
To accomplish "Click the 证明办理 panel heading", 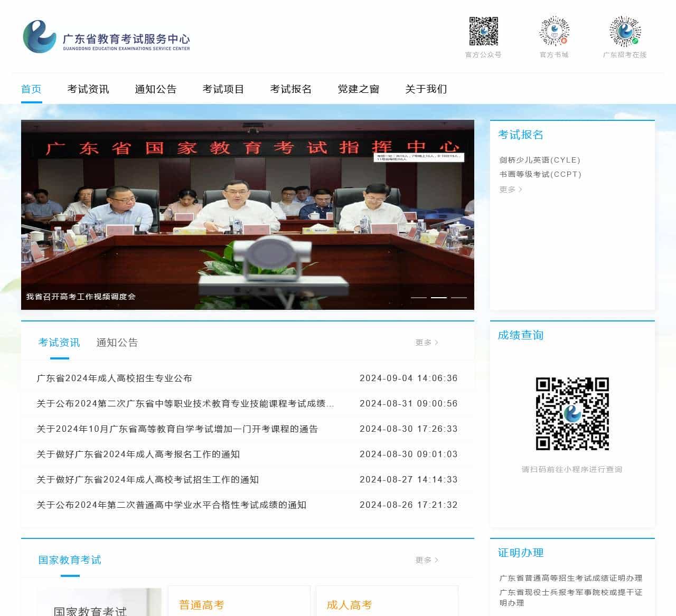I will tap(521, 553).
